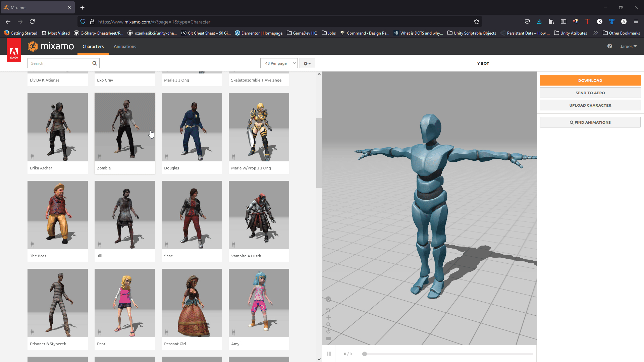This screenshot has height=362, width=644.
Task: Select the Amy character thumbnail
Action: tap(259, 303)
